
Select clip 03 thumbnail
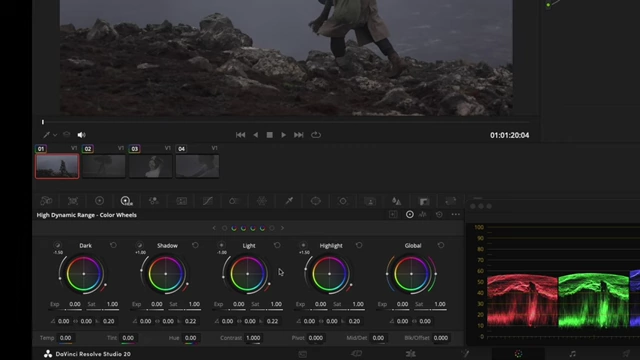pos(151,166)
